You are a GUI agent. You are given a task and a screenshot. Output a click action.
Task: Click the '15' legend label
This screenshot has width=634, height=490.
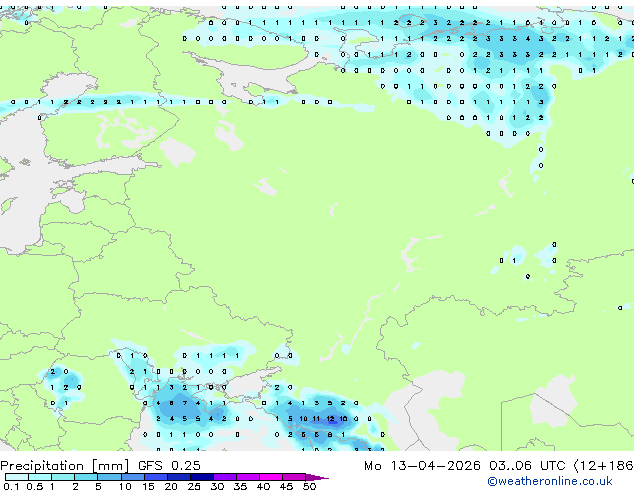[x=148, y=486]
